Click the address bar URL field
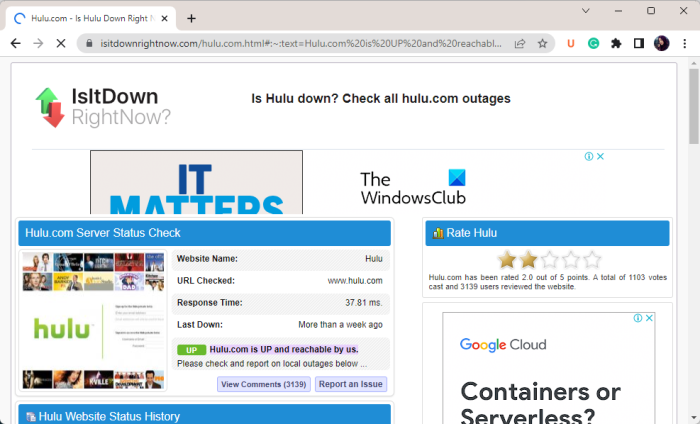 coord(301,43)
